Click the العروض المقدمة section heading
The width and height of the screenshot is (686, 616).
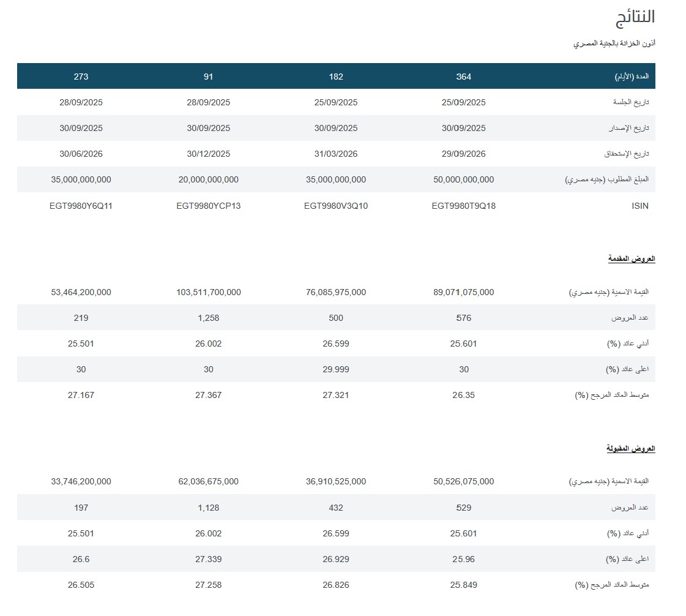pos(632,259)
